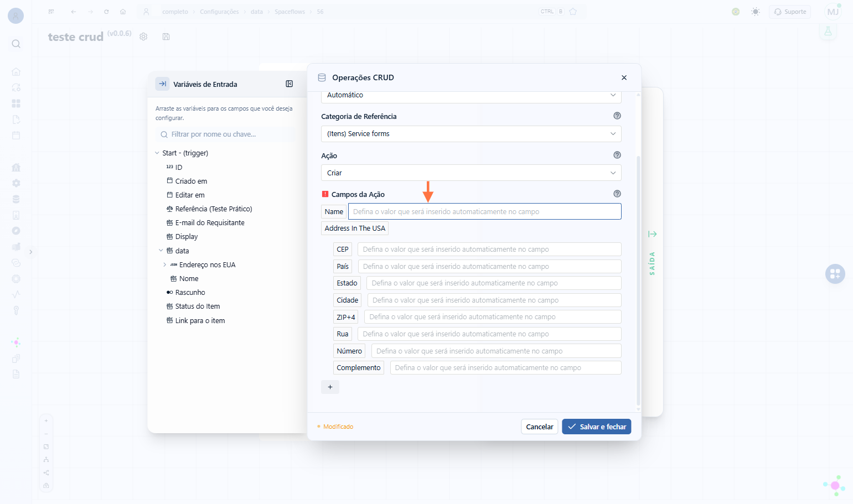Open the sidebar search icon
The image size is (853, 504).
[x=16, y=44]
